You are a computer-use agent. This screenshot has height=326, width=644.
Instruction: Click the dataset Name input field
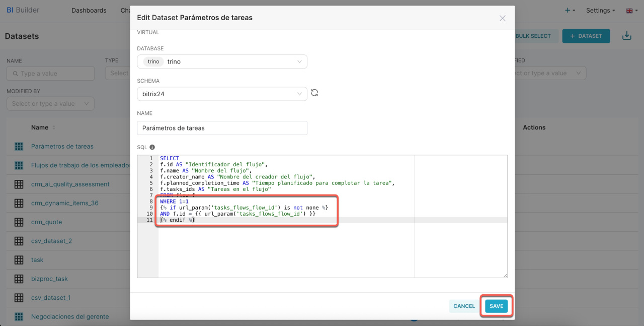pos(222,128)
